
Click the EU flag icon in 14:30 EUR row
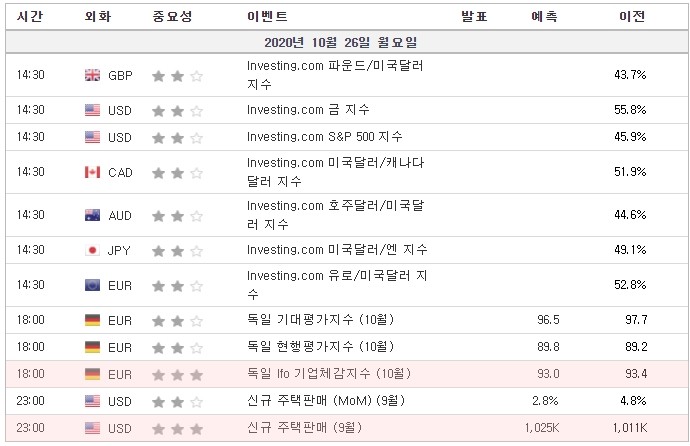tap(92, 285)
